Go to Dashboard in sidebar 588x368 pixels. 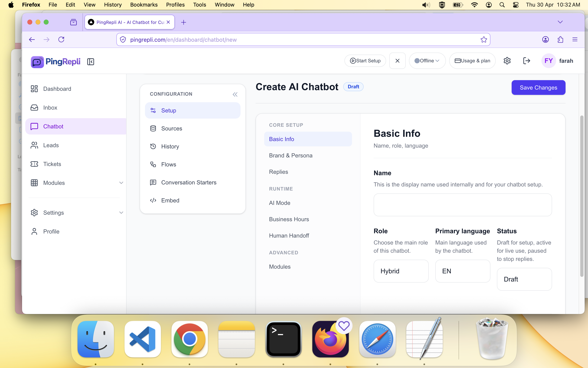76,89
